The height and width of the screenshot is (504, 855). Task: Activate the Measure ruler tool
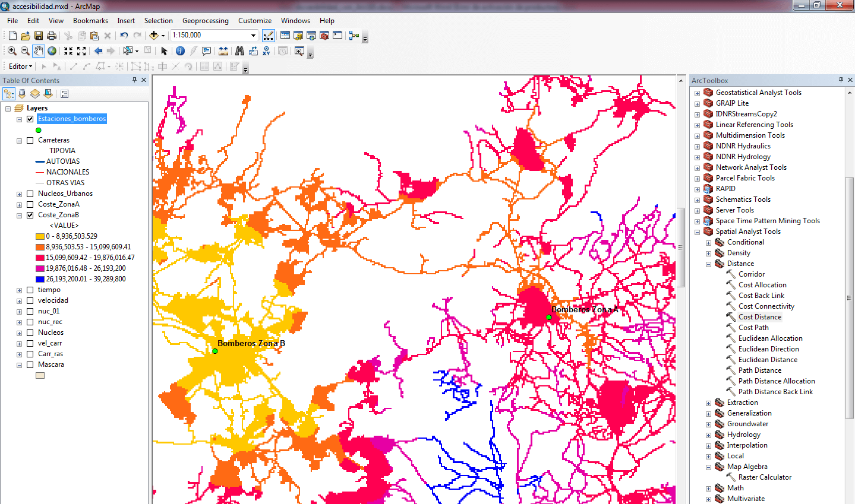point(223,51)
